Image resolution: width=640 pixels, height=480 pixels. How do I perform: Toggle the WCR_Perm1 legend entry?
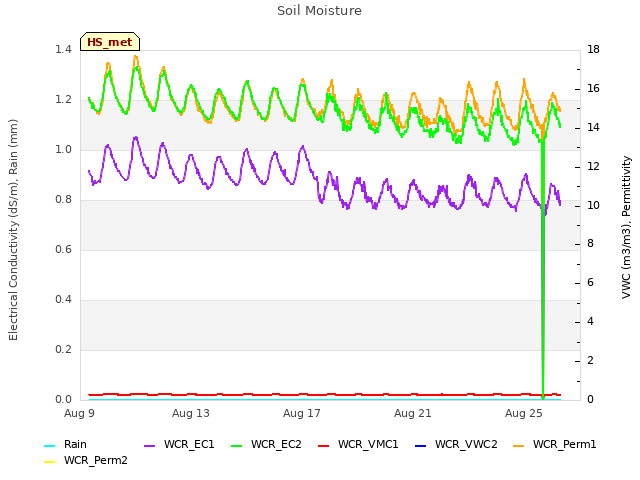click(554, 444)
